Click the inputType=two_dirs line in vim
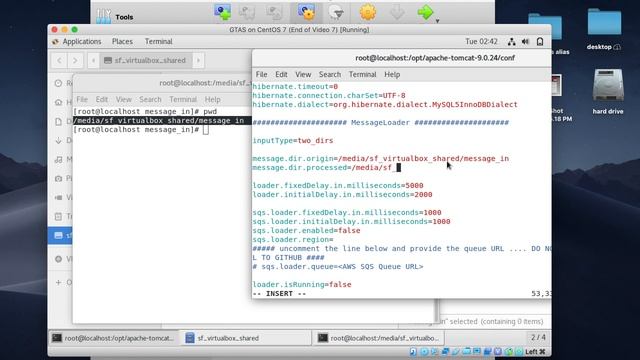 click(293, 140)
